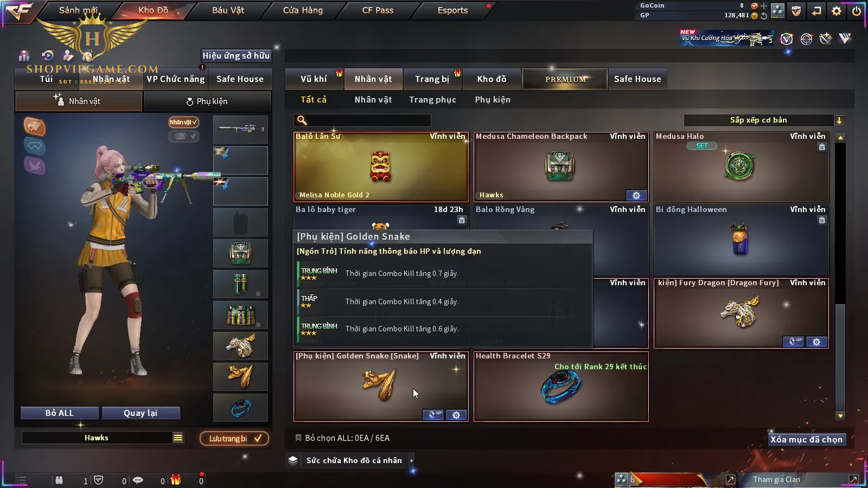The width and height of the screenshot is (868, 488).
Task: Switch to the Trang bị tab
Action: [432, 79]
